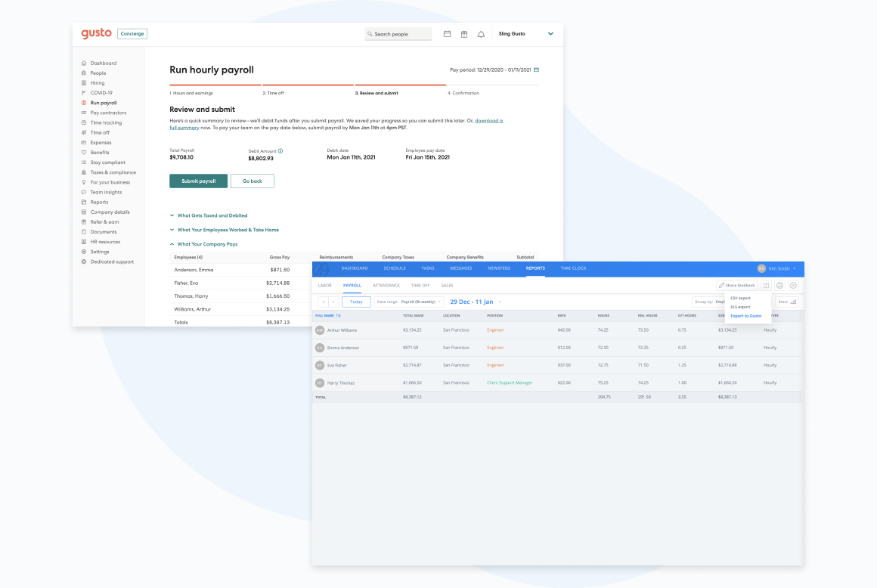877x588 pixels.
Task: Click the print icon in Sling reports
Action: pyautogui.click(x=779, y=286)
